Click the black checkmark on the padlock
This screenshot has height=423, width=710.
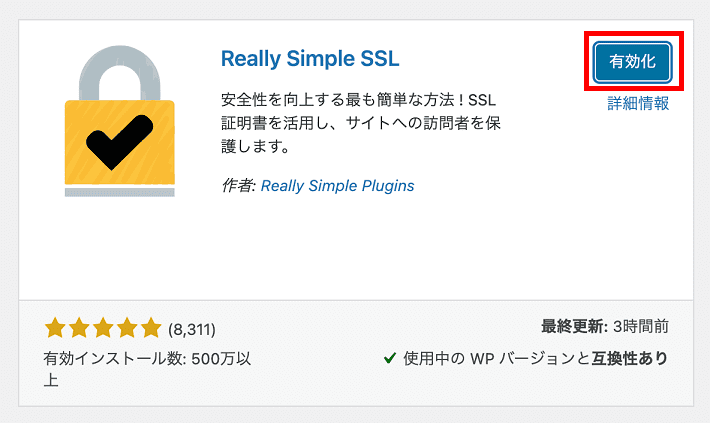click(x=120, y=142)
